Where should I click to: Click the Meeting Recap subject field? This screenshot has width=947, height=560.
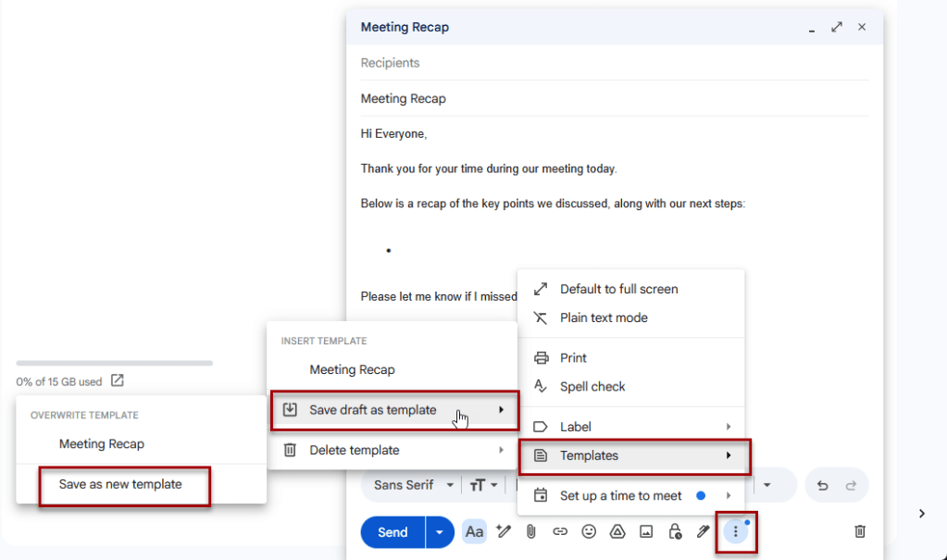(615, 98)
